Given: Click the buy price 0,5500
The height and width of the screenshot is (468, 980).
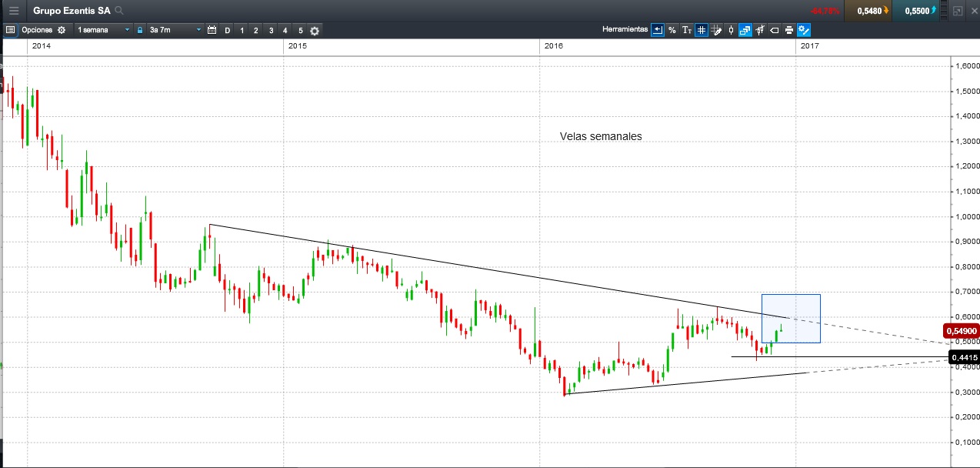Looking at the screenshot, I should (x=919, y=11).
